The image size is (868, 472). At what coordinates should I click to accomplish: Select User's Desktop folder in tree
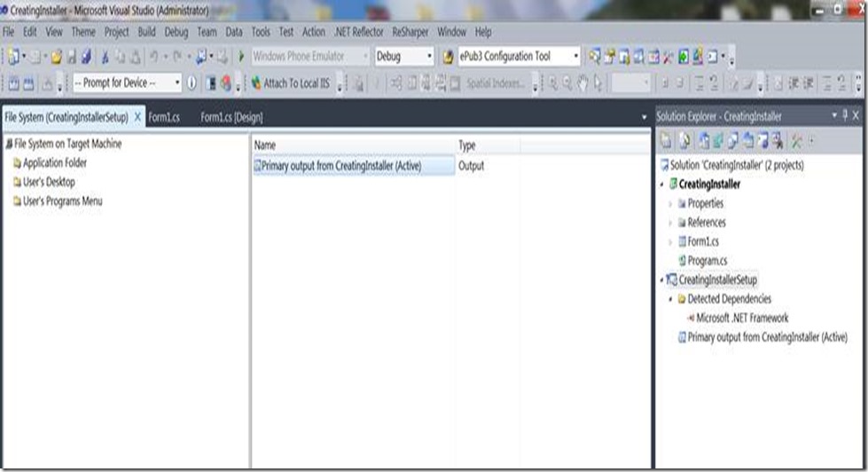(48, 183)
